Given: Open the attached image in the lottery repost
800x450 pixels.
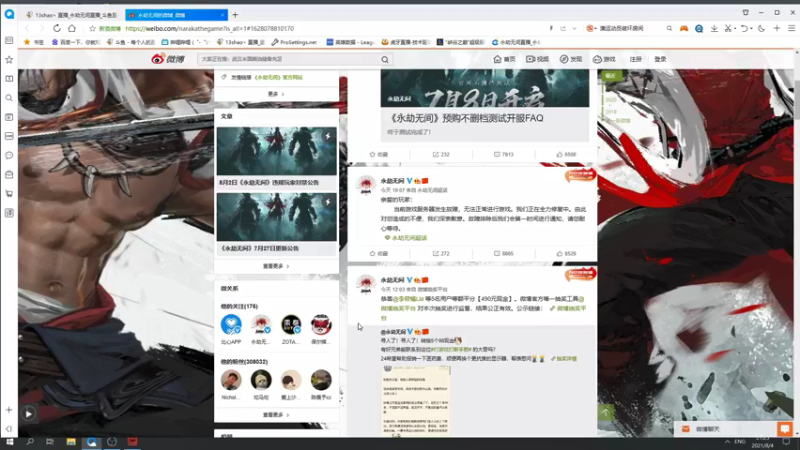Looking at the screenshot, I should click(416, 401).
